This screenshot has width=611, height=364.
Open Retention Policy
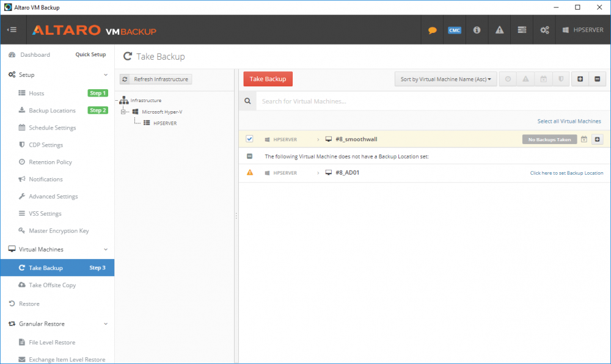[50, 162]
